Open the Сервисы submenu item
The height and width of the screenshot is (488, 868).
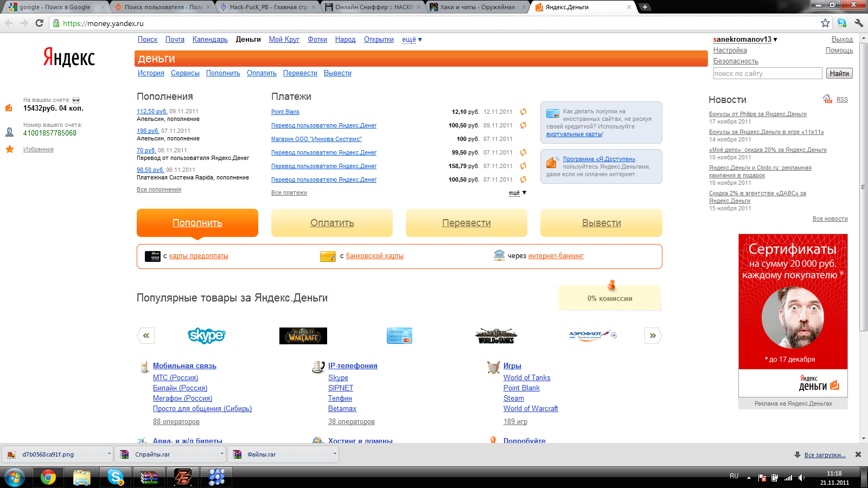(x=185, y=73)
